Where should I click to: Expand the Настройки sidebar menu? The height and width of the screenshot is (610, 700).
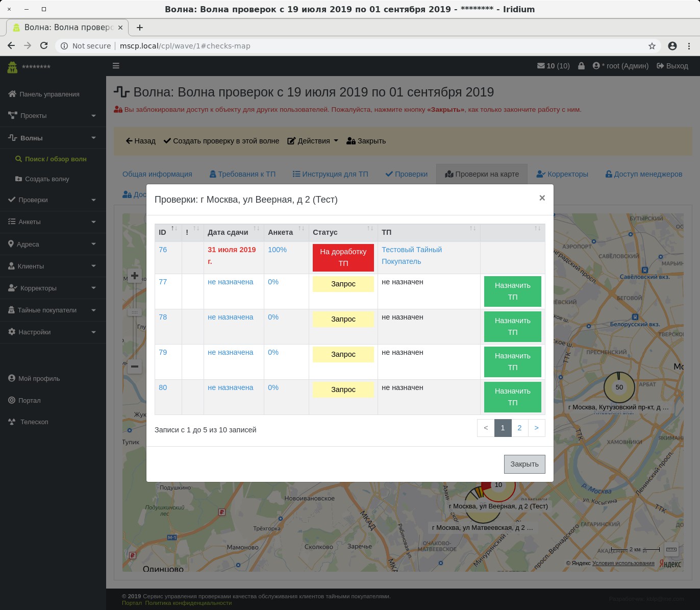tap(53, 332)
